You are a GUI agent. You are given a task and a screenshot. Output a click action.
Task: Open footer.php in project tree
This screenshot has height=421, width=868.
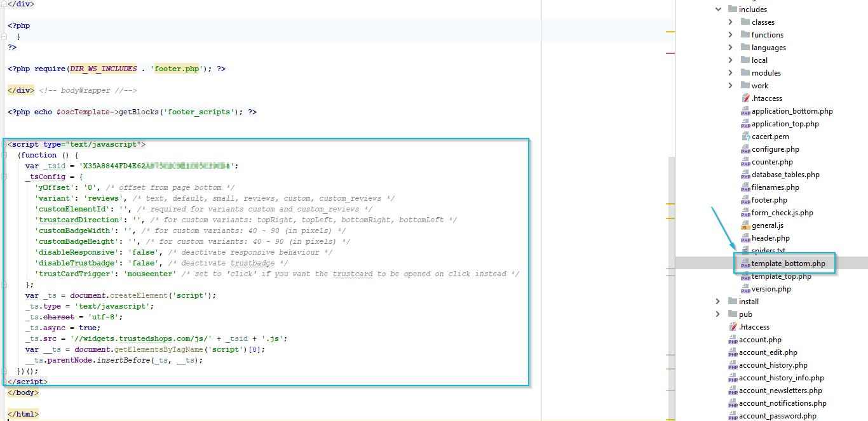coord(770,200)
